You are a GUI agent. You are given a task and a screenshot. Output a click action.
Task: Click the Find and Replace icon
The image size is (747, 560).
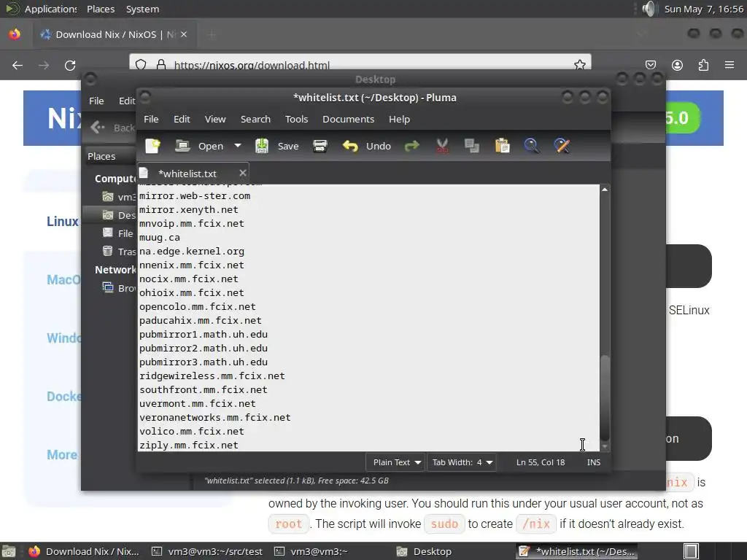[562, 146]
